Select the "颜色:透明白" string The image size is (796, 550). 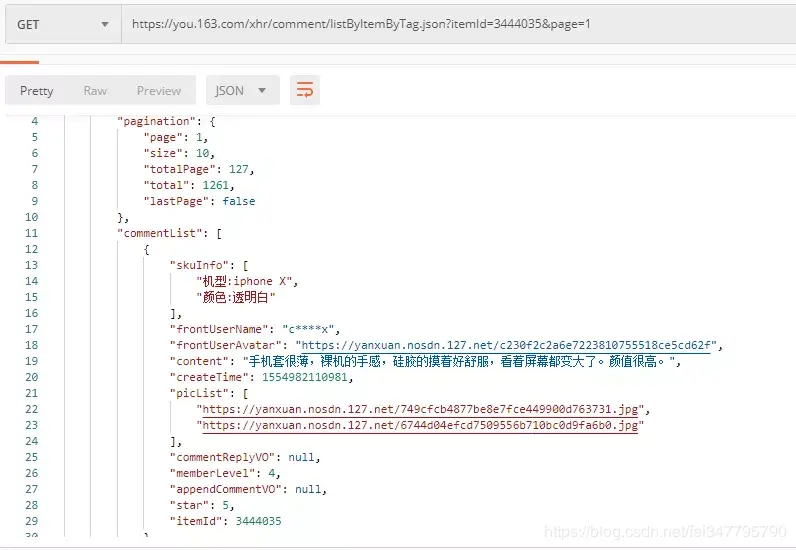[236, 297]
